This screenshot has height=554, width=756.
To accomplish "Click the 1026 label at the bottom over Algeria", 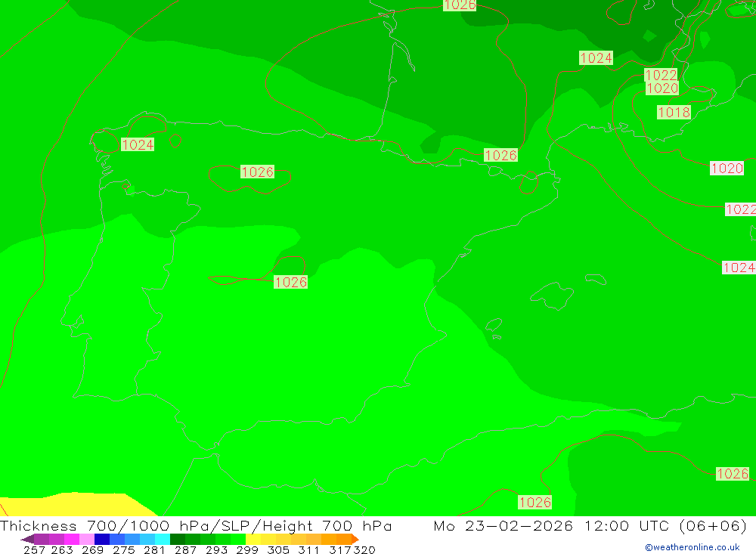I will [x=534, y=503].
